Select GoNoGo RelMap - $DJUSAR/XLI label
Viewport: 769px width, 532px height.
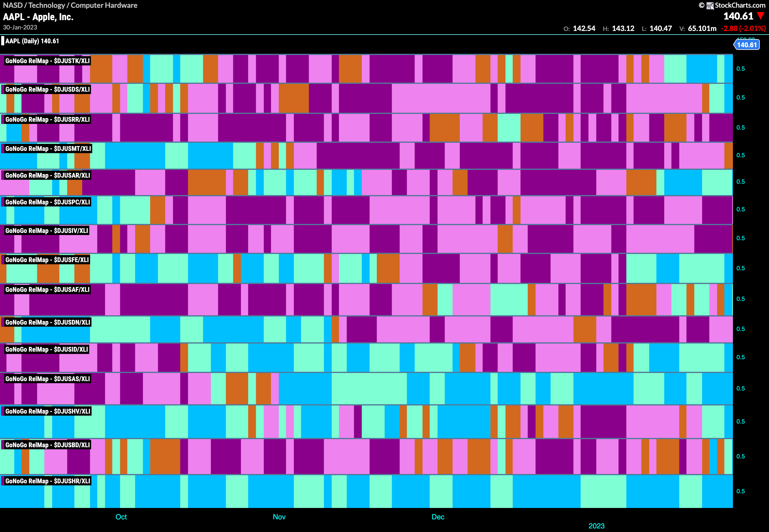(x=47, y=175)
